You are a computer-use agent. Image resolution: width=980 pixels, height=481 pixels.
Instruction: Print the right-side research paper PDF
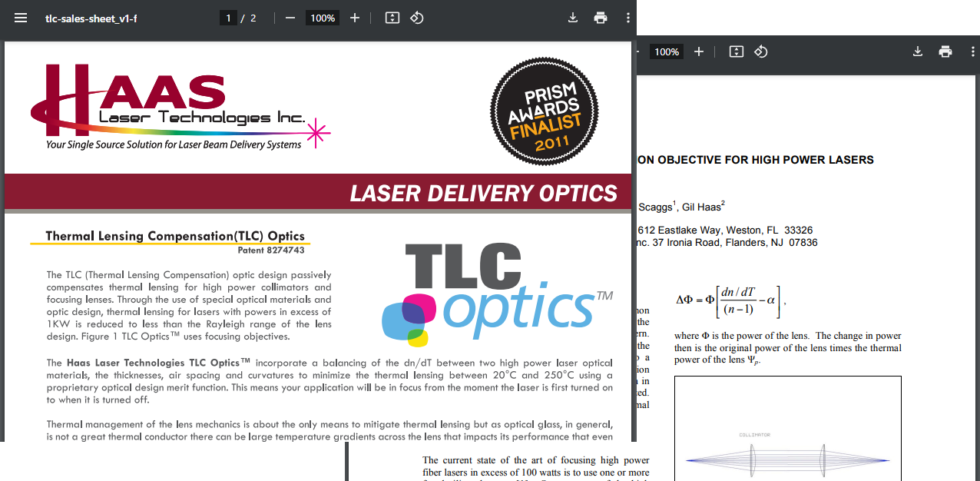(945, 51)
